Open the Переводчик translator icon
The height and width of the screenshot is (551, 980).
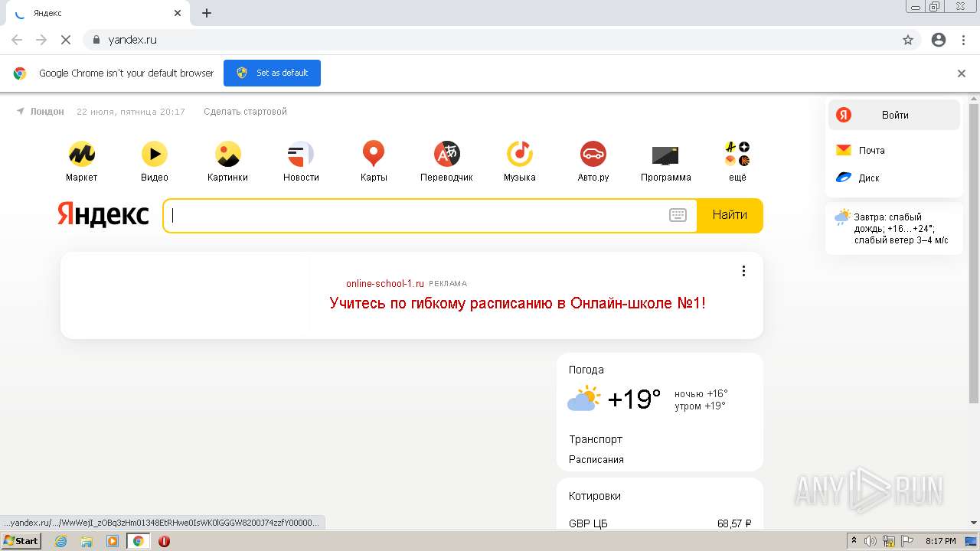[x=446, y=154]
